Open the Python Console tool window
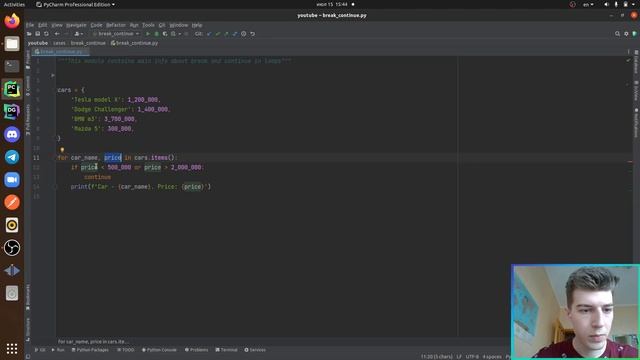The height and width of the screenshot is (360, 640). point(159,350)
